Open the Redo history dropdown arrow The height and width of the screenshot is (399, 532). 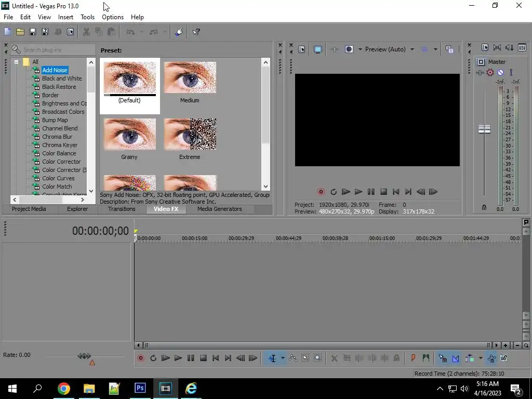[165, 32]
